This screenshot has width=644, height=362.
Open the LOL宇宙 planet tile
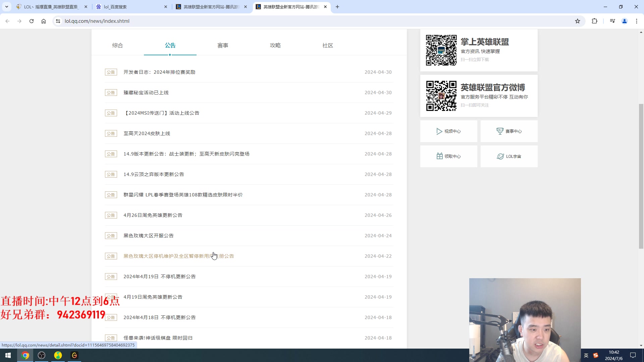509,157
